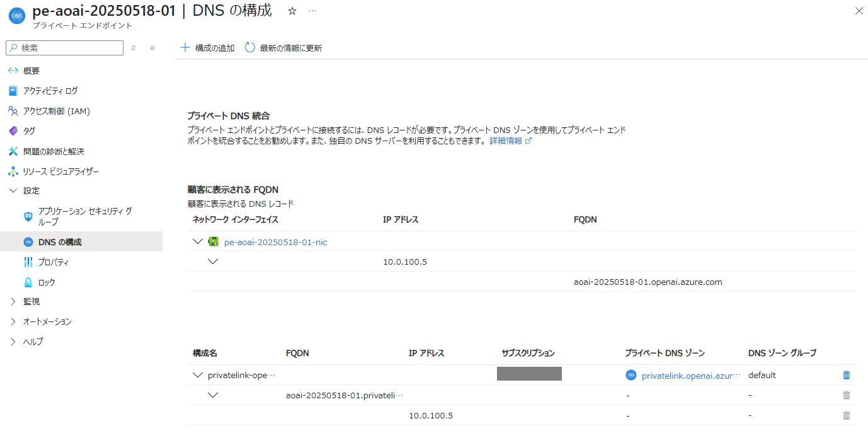The width and height of the screenshot is (868, 438).
Task: Select the default DNS zone group cell
Action: (x=762, y=375)
